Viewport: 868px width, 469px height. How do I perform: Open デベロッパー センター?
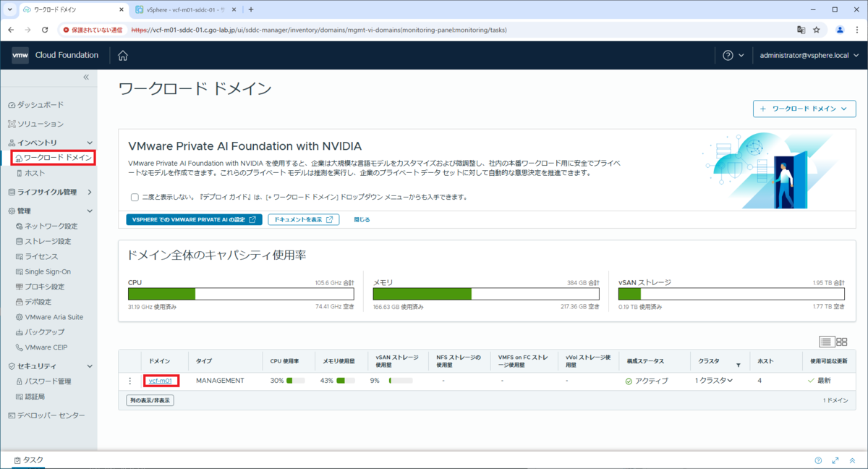pyautogui.click(x=46, y=415)
